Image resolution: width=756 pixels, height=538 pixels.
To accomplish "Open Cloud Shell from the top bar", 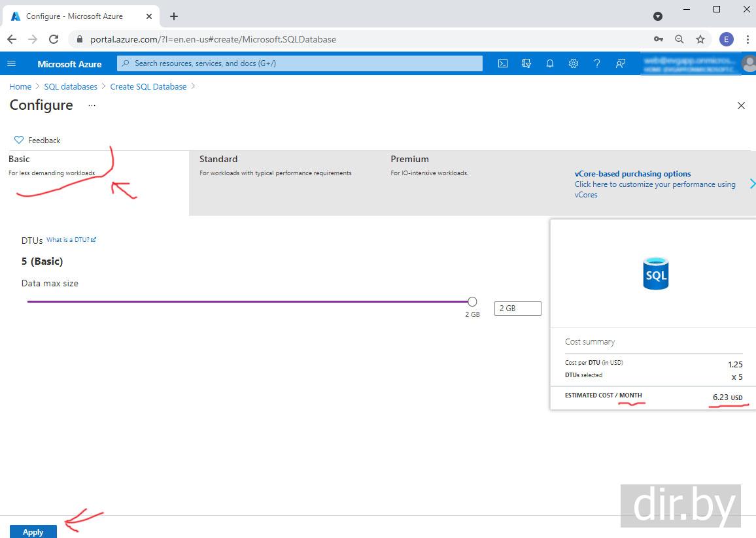I will point(503,63).
